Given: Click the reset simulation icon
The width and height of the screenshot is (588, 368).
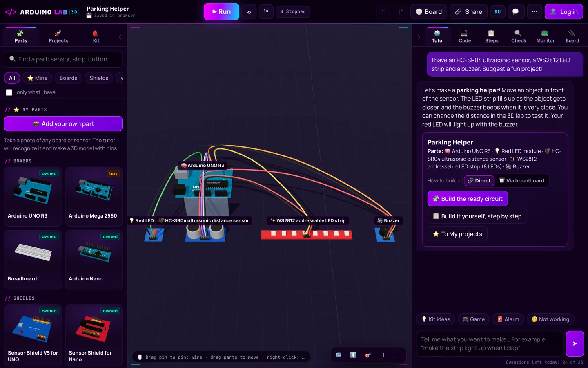Looking at the screenshot, I should point(249,12).
